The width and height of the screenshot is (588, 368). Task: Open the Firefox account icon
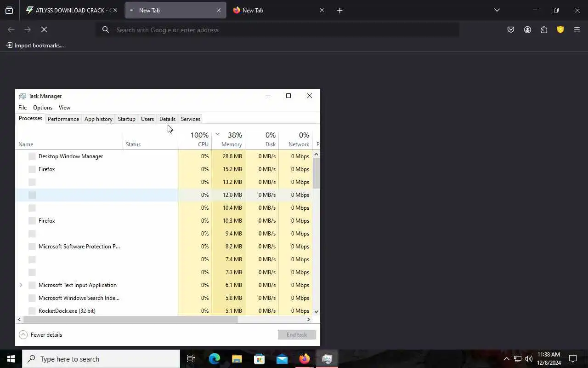[527, 29]
